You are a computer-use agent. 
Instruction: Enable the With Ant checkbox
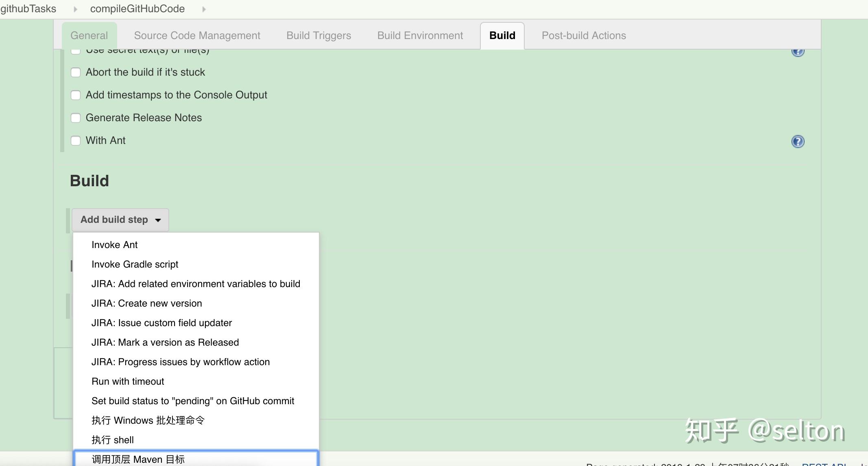click(x=76, y=141)
